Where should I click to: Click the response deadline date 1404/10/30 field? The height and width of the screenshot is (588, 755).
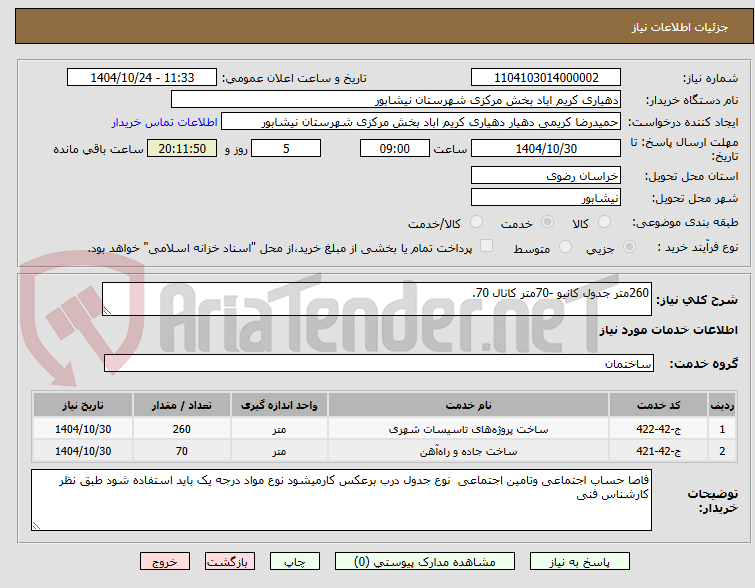546,148
